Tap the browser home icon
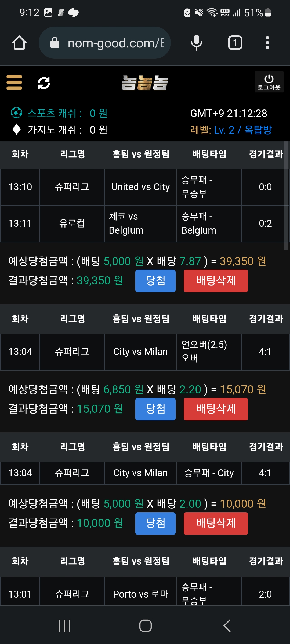 (x=19, y=43)
